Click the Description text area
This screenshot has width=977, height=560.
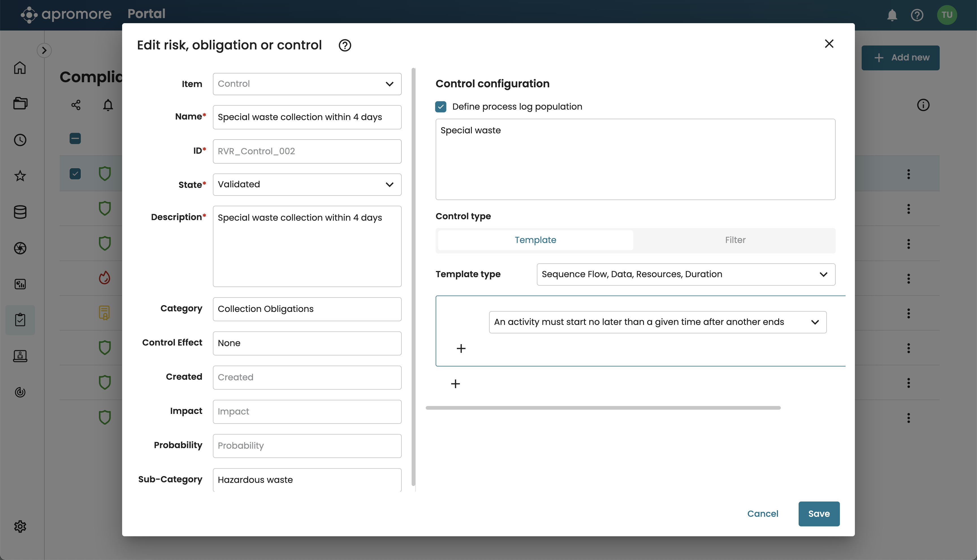point(307,246)
